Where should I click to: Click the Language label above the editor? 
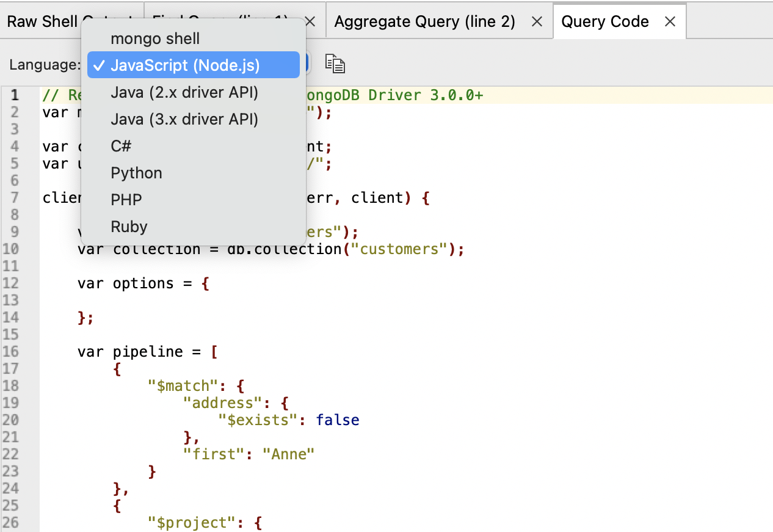(43, 64)
